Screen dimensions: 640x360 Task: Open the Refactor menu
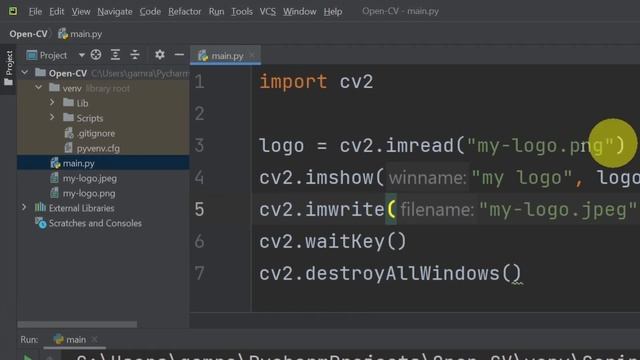(184, 11)
